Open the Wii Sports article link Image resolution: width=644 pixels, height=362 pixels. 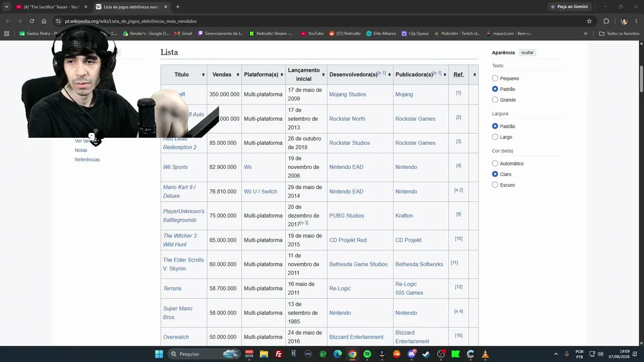(x=175, y=167)
